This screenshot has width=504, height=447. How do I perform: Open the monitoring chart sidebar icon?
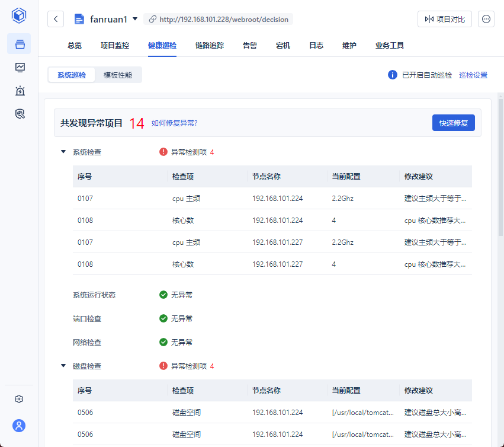20,67
